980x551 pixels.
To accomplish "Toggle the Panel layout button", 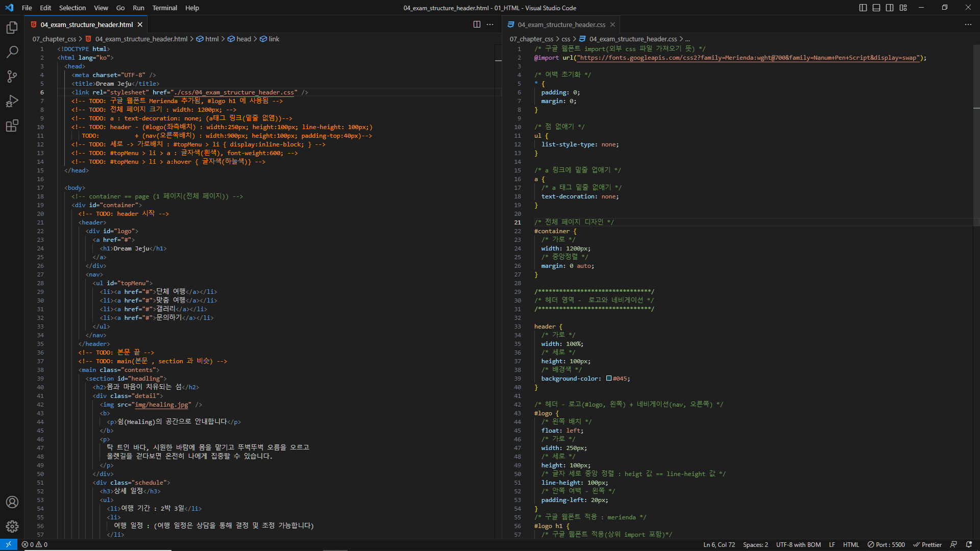I will 876,8.
